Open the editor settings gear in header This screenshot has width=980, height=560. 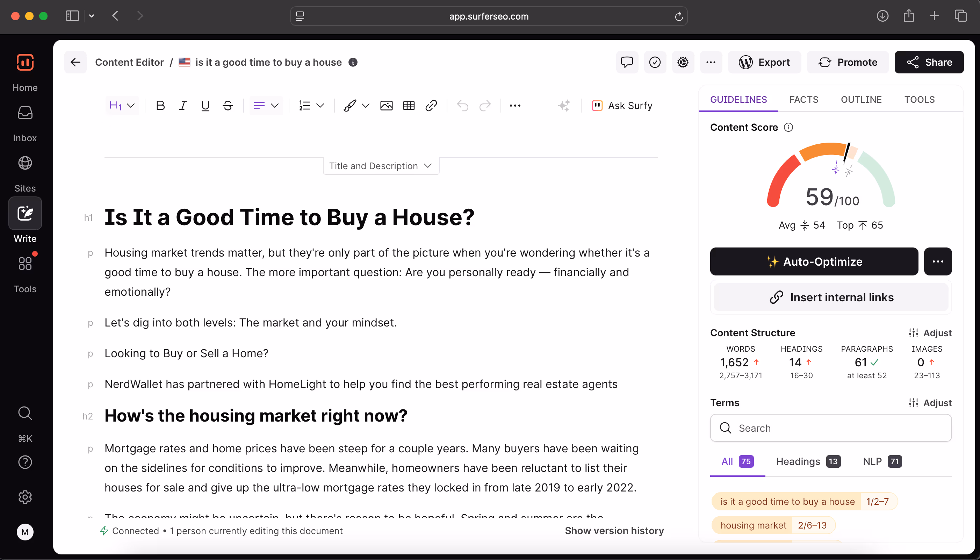683,62
